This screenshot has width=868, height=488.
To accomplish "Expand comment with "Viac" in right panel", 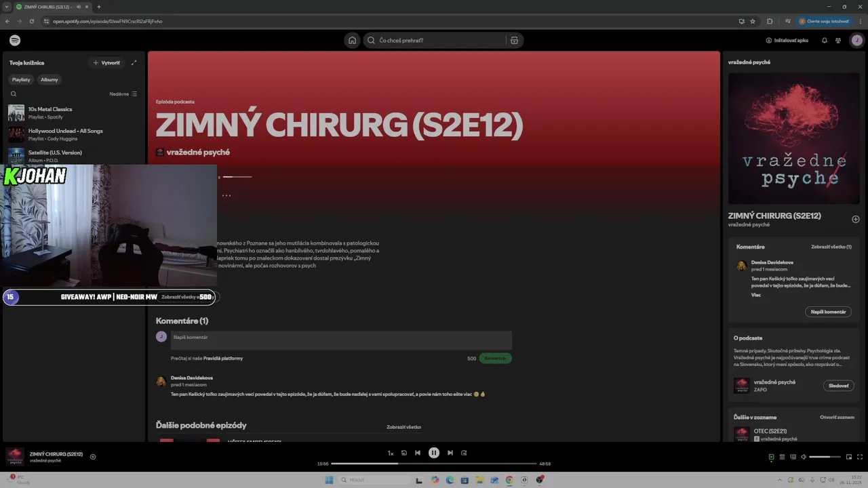I will pos(756,295).
